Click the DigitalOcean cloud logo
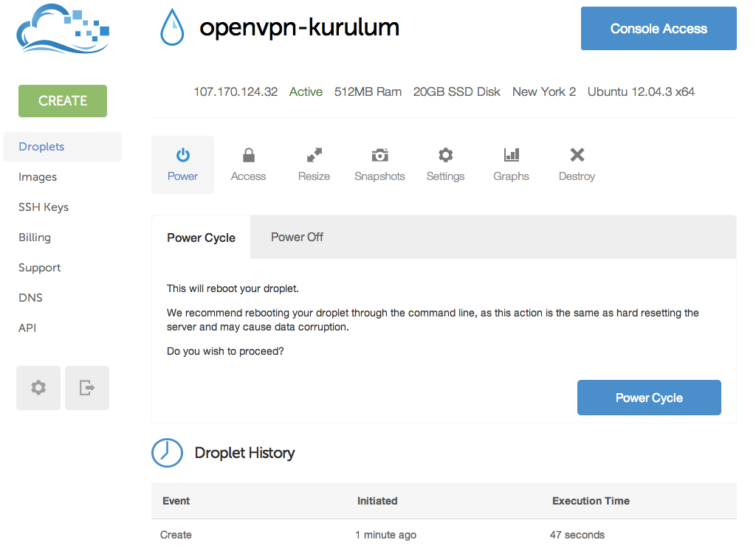The height and width of the screenshot is (551, 756). tap(63, 29)
